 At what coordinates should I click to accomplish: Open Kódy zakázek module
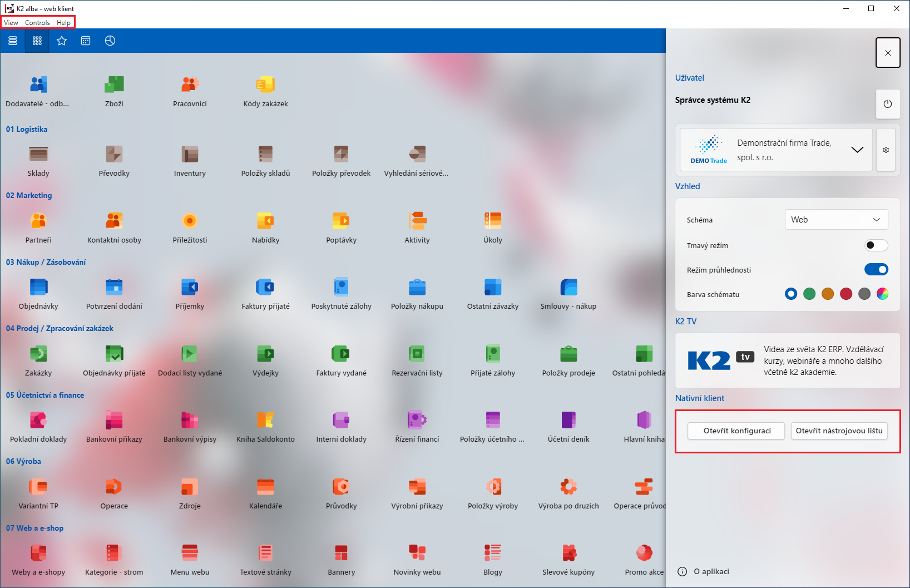tap(265, 85)
